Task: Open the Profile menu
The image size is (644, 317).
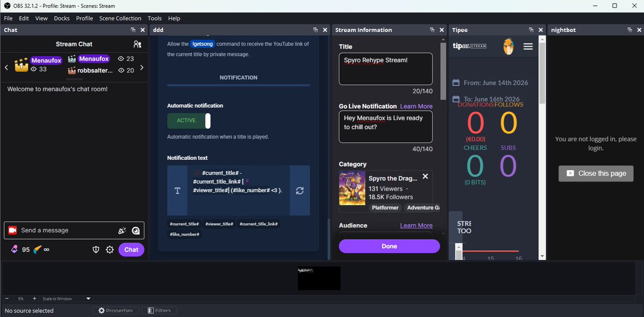Action: pos(84,18)
